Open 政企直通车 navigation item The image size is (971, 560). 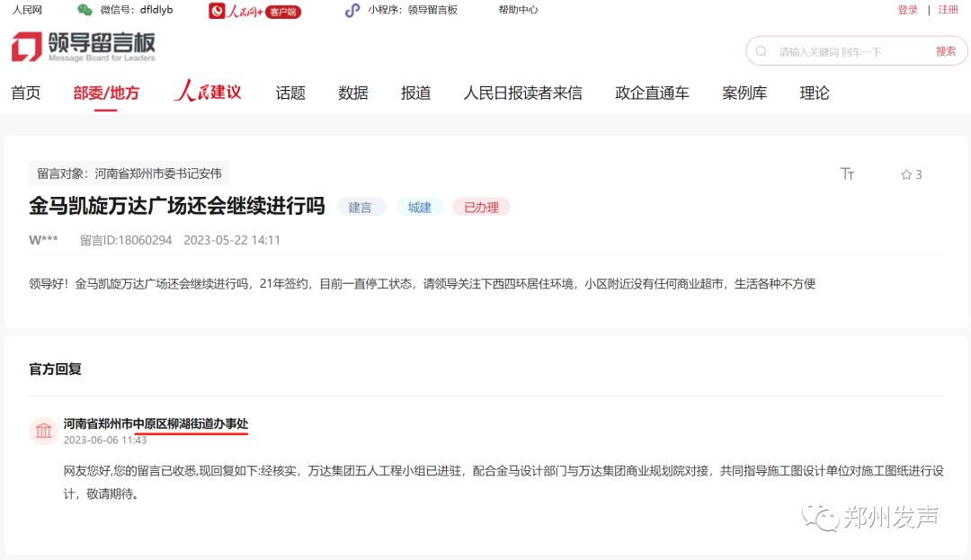click(x=652, y=93)
